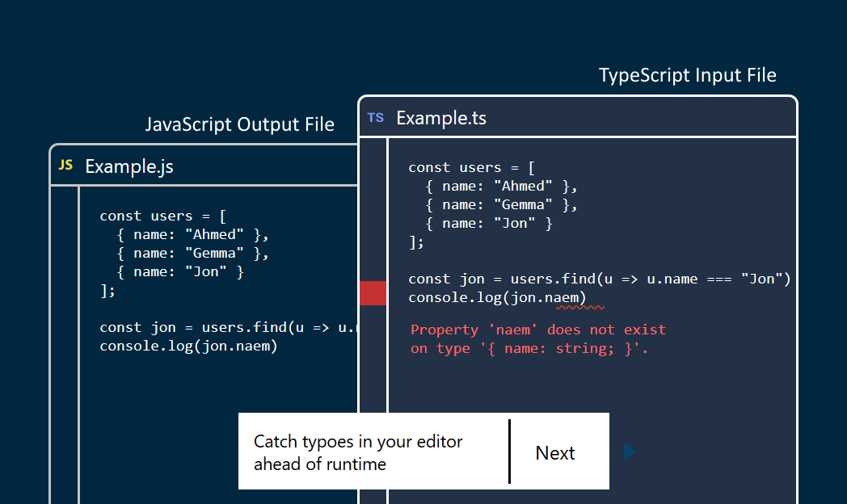
Task: Click the blue play arrow beside Next
Action: click(630, 451)
